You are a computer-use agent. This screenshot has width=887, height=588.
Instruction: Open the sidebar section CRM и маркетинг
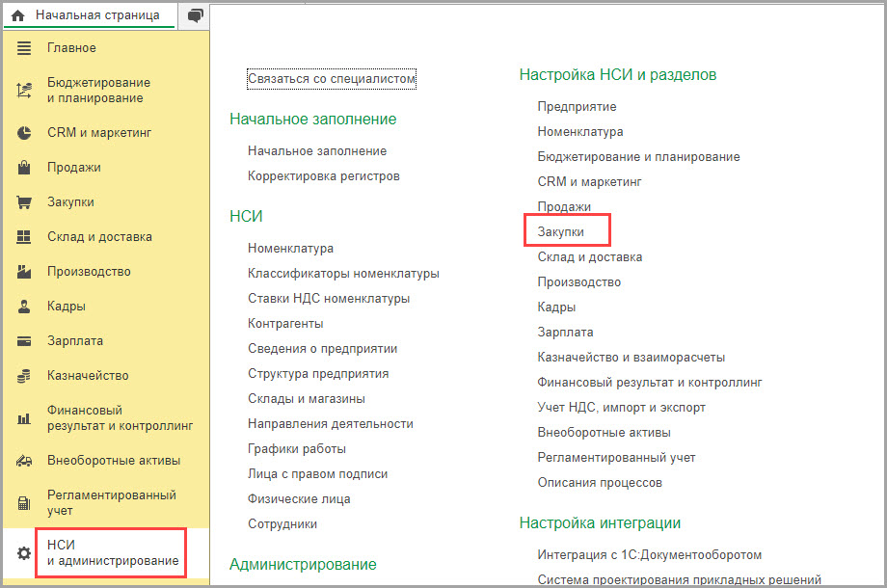(x=99, y=133)
